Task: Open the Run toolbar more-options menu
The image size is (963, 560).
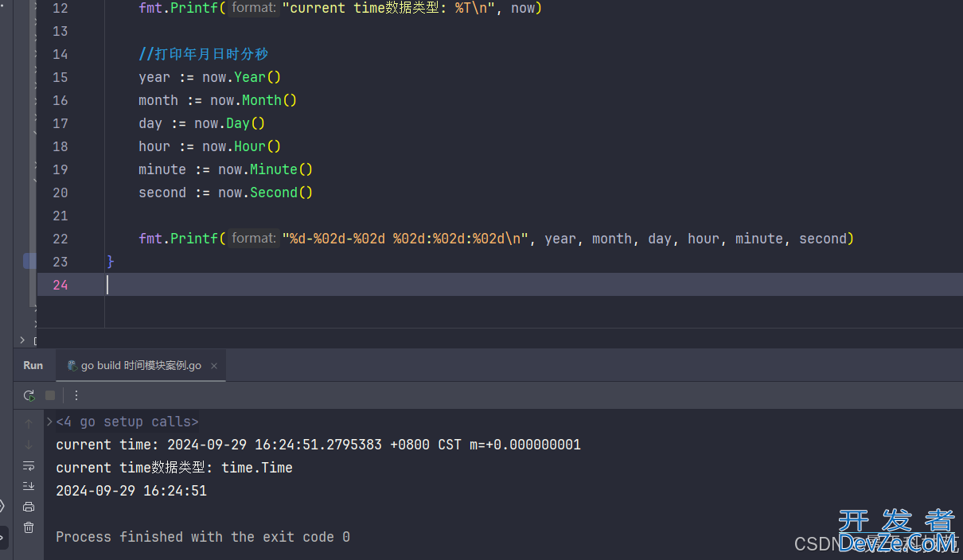Action: pos(76,395)
